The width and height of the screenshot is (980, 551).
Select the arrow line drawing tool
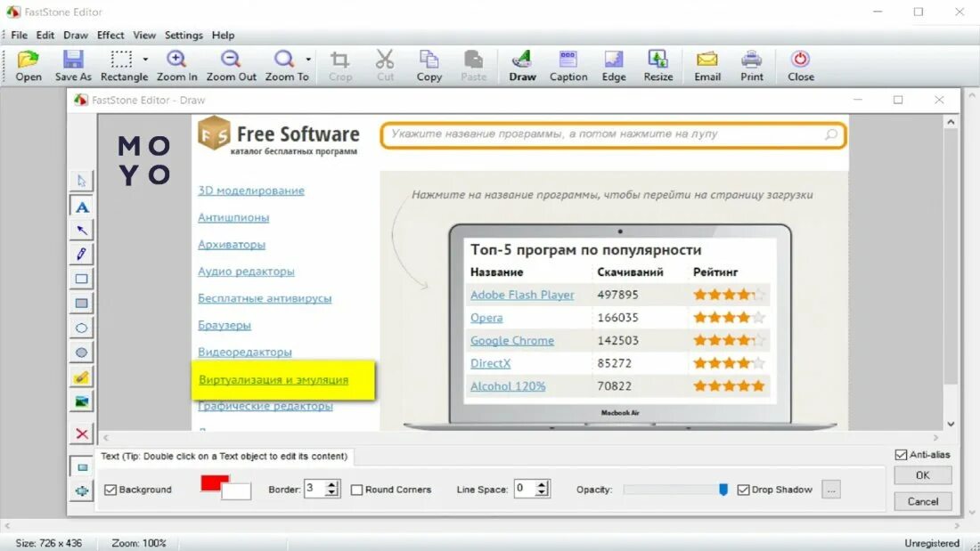pos(81,231)
